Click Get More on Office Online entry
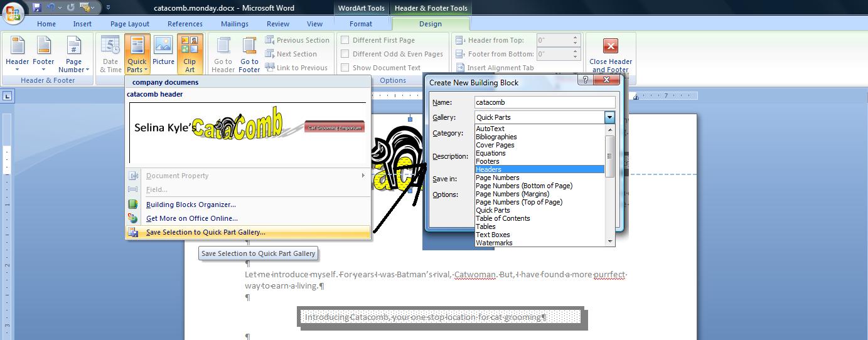The image size is (868, 340). click(x=192, y=218)
